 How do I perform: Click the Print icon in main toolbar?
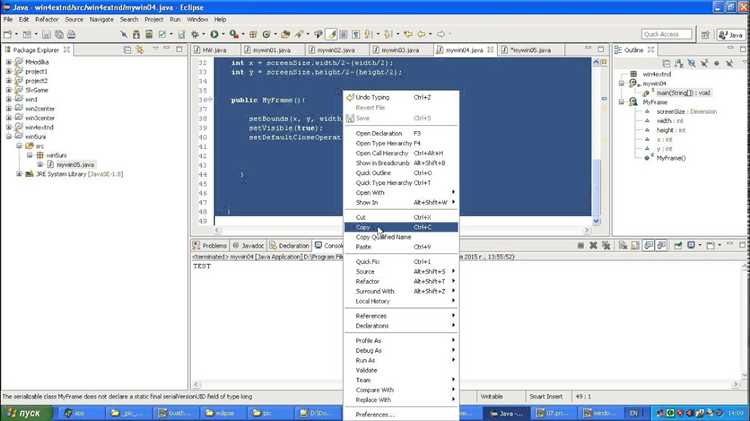coord(71,34)
